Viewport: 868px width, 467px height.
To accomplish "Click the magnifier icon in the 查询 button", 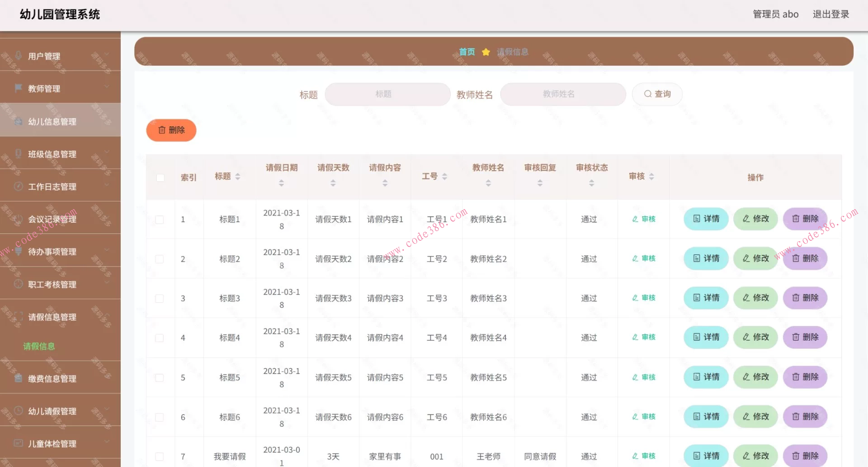I will pos(648,94).
